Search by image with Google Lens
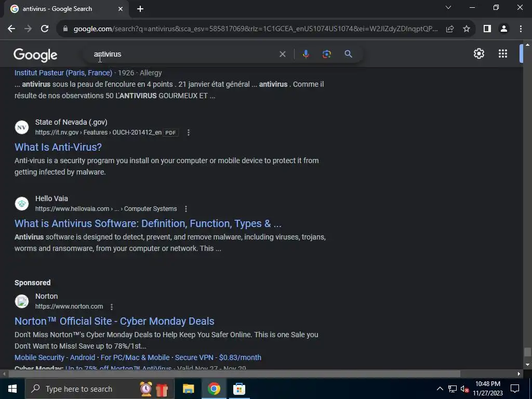The width and height of the screenshot is (532, 399). point(327,54)
